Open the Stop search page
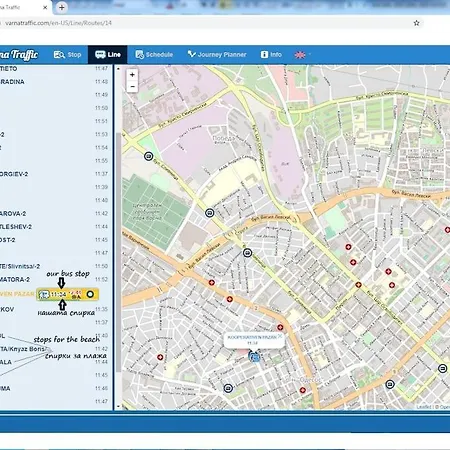 click(x=68, y=55)
